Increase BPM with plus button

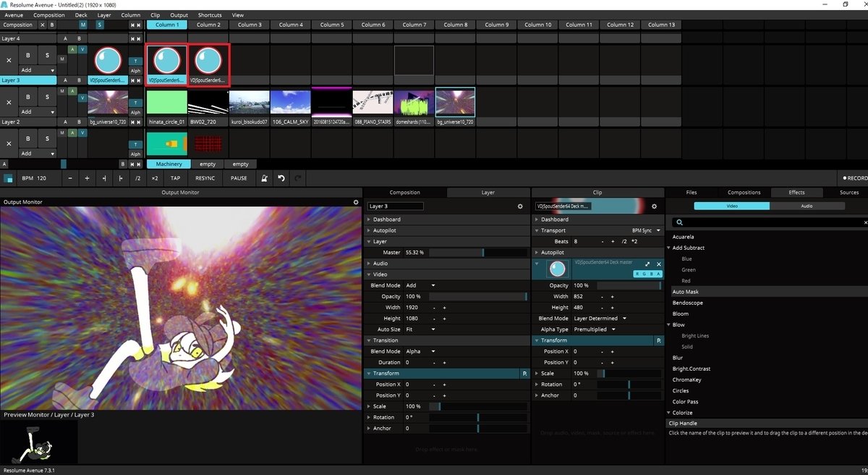click(87, 178)
